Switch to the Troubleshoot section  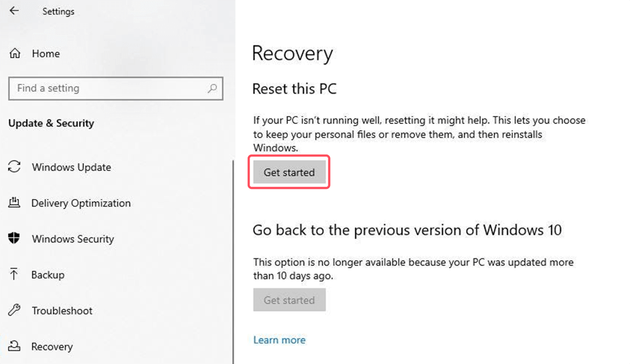tap(60, 310)
